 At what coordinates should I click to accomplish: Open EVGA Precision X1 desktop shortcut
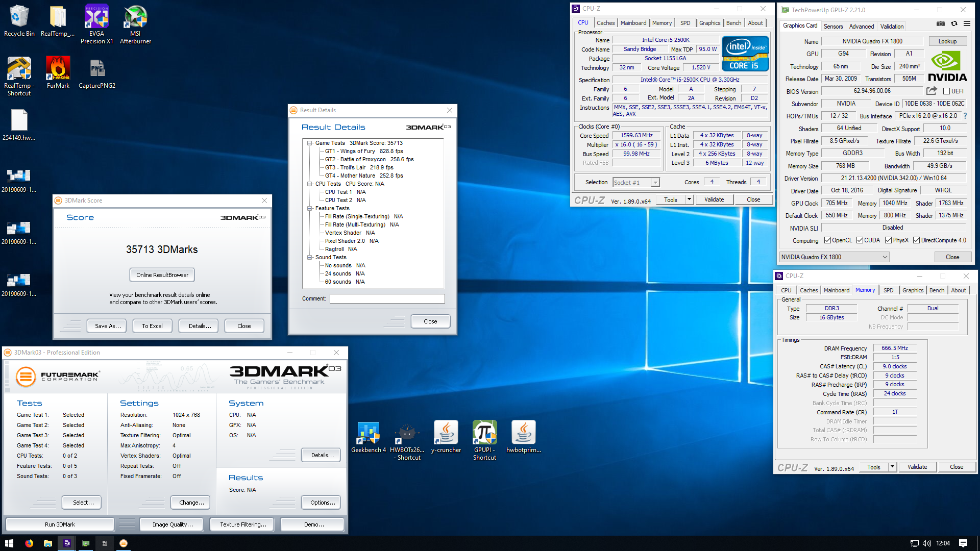click(96, 24)
